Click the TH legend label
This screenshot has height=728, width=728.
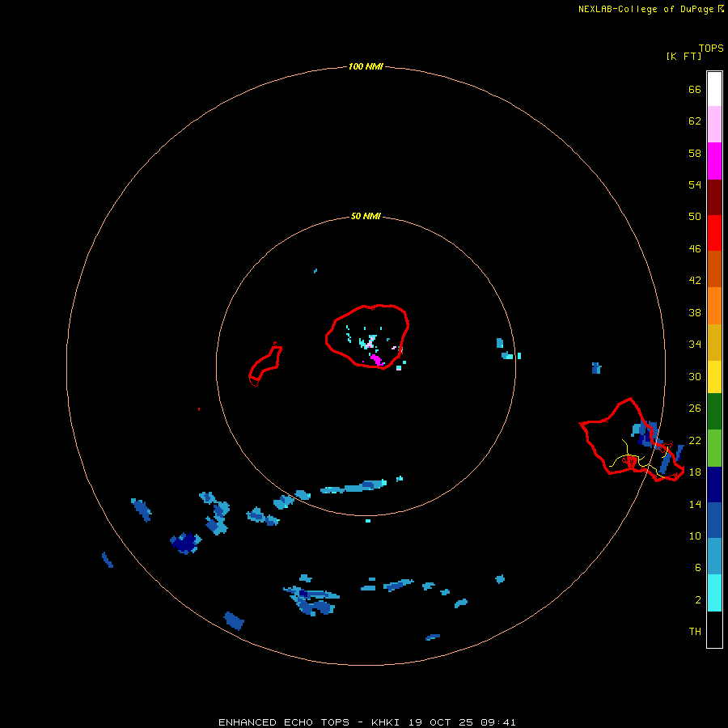coord(695,632)
